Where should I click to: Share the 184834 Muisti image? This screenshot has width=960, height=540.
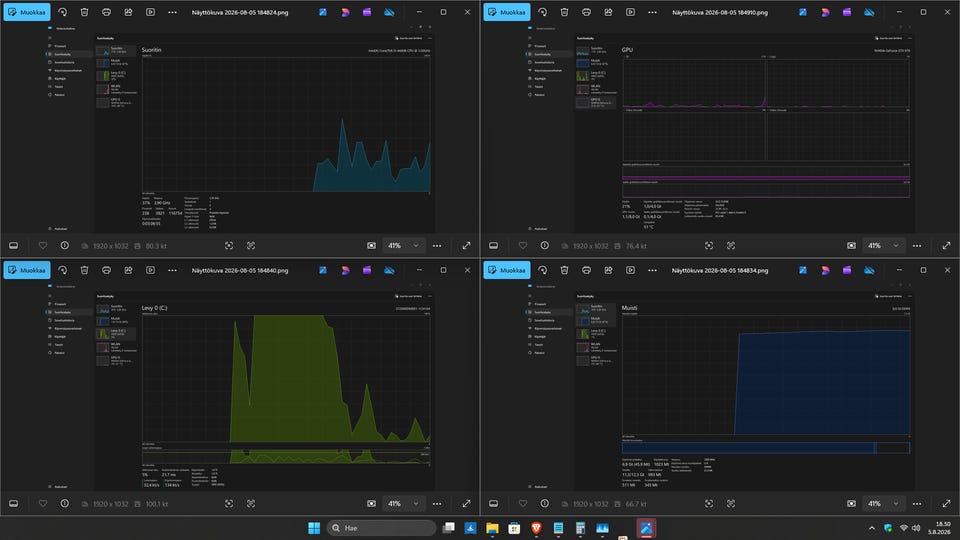coord(609,270)
